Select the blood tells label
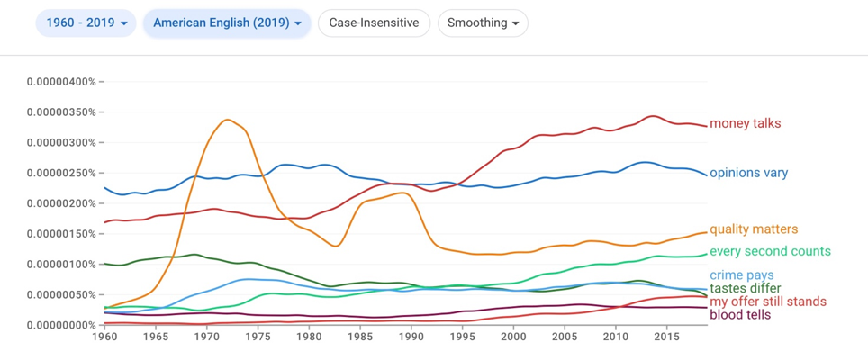 point(739,315)
